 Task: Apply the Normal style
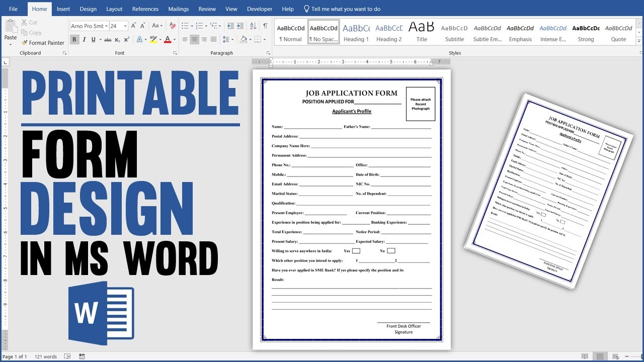pos(290,32)
